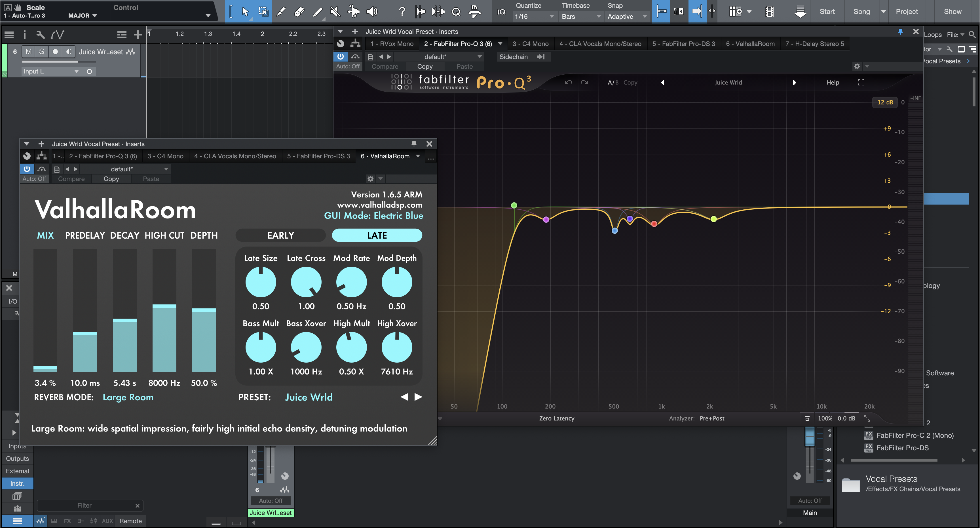Select the Eraser tool
This screenshot has height=528, width=980.
[x=299, y=11]
